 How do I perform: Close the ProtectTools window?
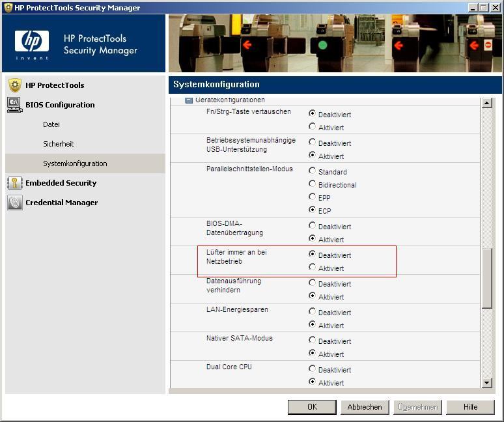(x=496, y=8)
